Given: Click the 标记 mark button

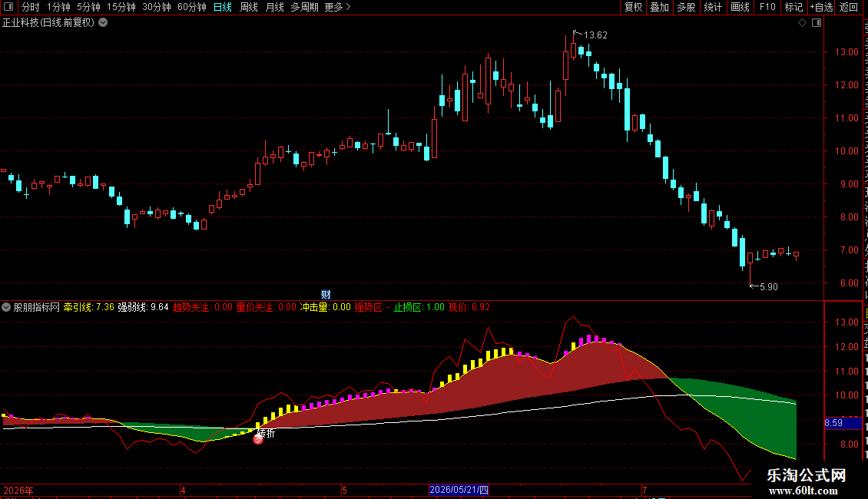Looking at the screenshot, I should point(793,7).
